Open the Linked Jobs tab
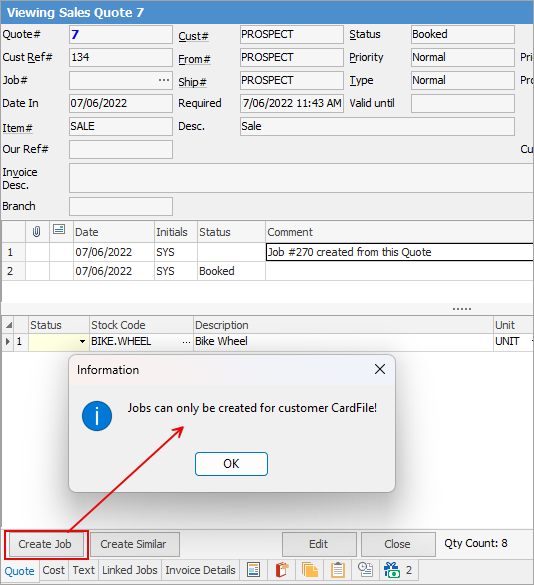The image size is (534, 585). click(130, 570)
